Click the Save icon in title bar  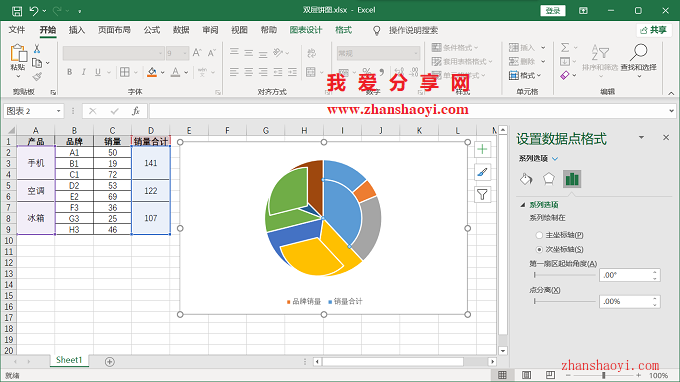coord(16,11)
